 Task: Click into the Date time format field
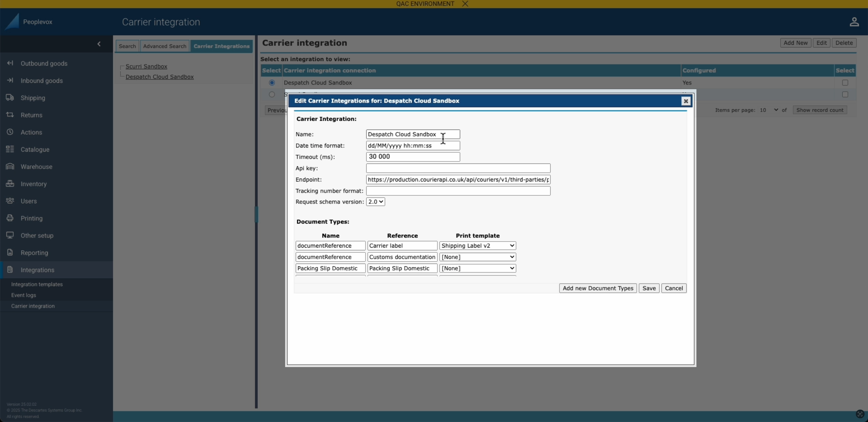(413, 146)
